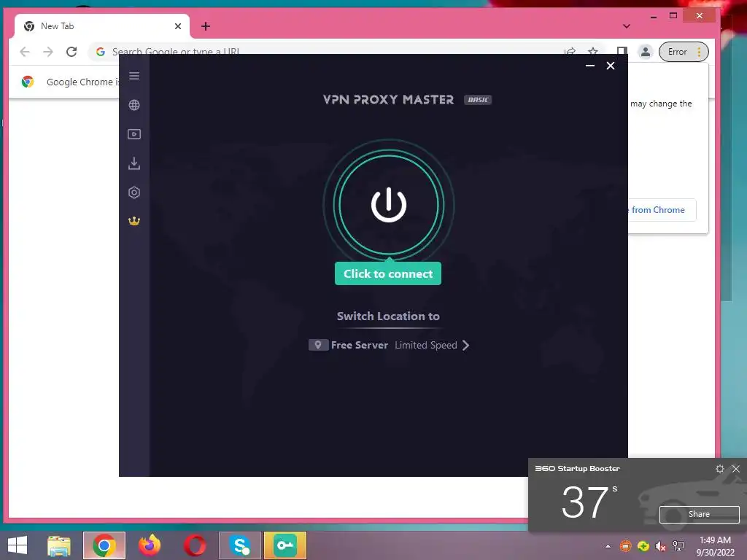Open Chrome side panel icon

622,52
